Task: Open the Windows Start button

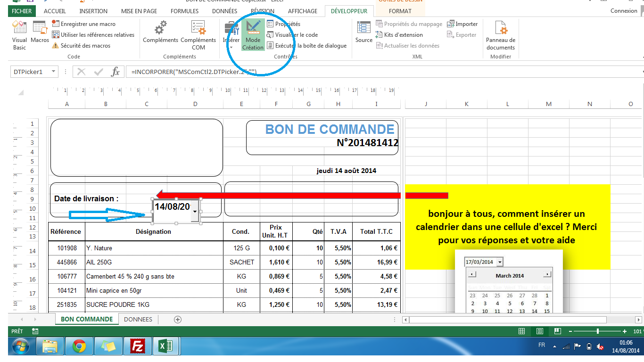Action: [x=20, y=347]
